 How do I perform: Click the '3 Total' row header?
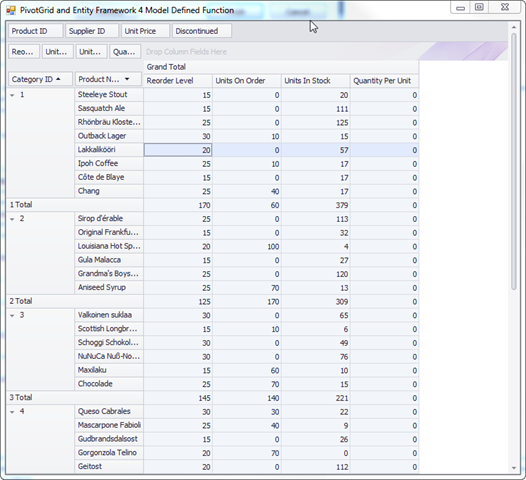[74, 397]
